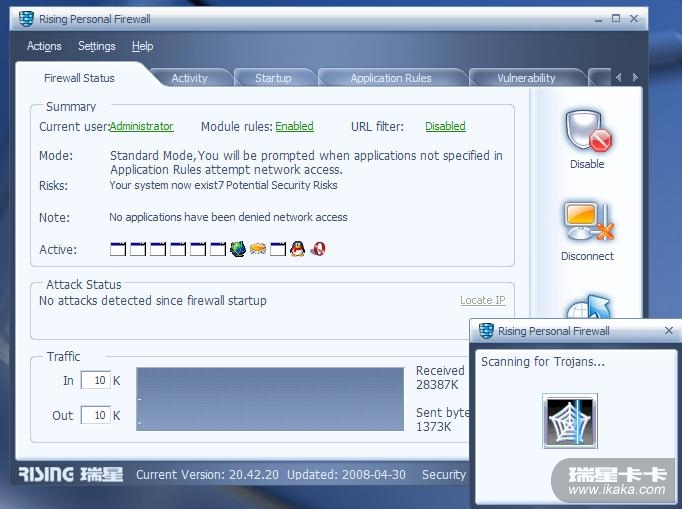The width and height of the screenshot is (682, 509).
Task: Open the Settings menu
Action: (97, 46)
